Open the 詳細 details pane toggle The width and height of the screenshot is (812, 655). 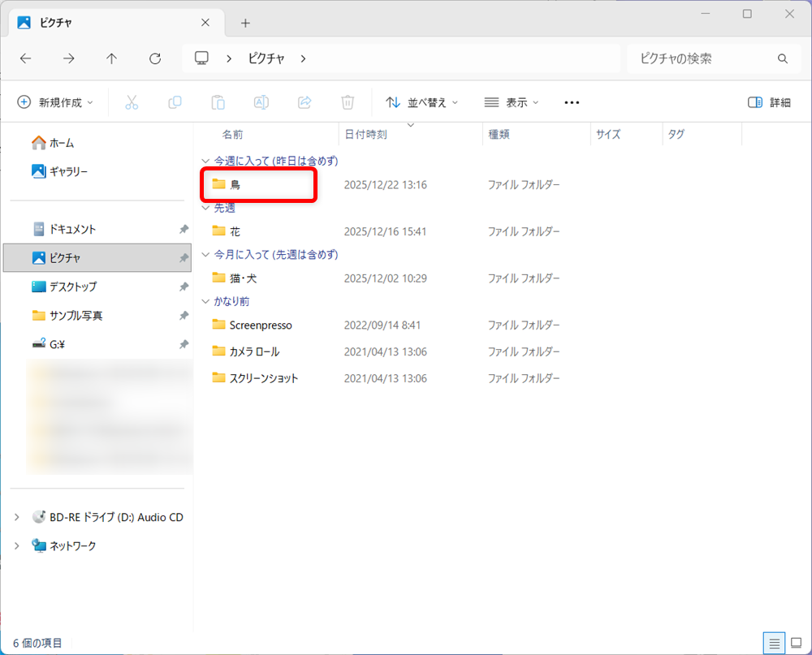(768, 102)
